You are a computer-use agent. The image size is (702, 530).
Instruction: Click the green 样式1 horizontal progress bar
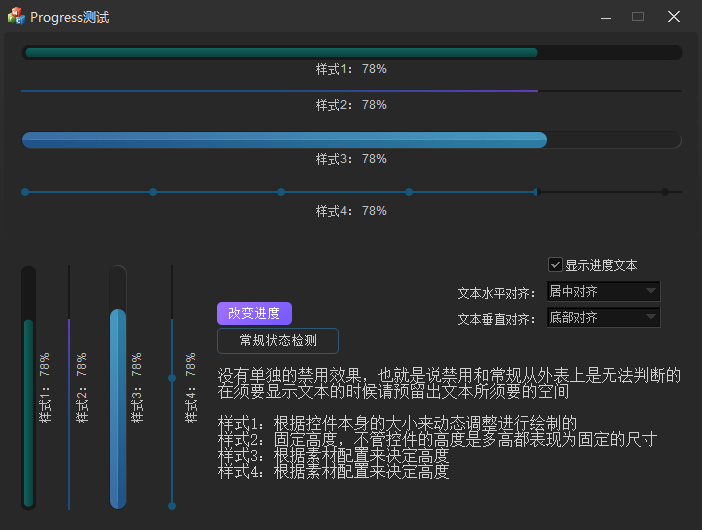351,52
